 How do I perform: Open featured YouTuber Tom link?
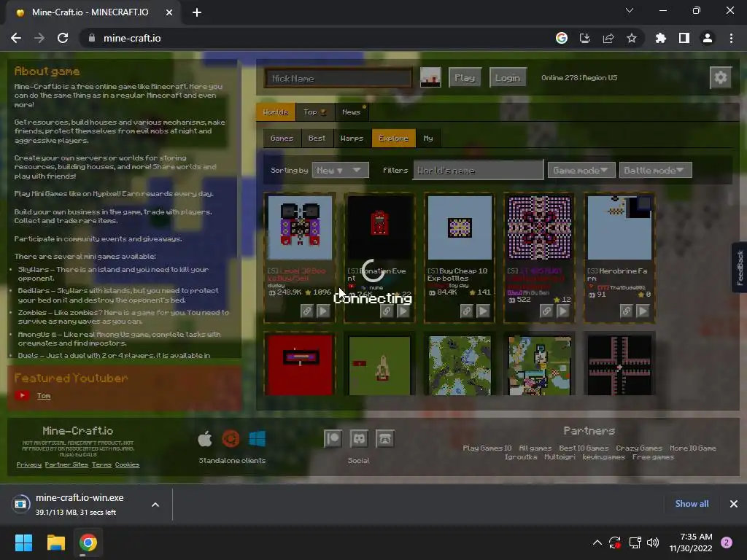(x=44, y=396)
